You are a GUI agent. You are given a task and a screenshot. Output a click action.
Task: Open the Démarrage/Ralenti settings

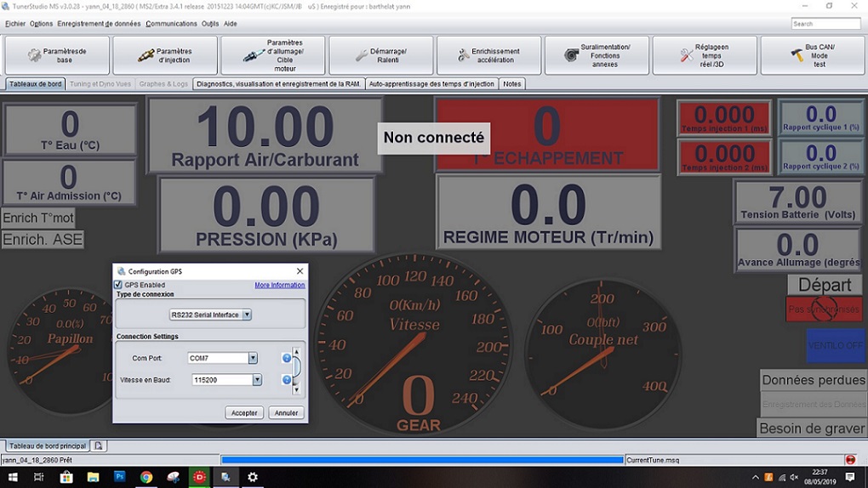[x=380, y=55]
